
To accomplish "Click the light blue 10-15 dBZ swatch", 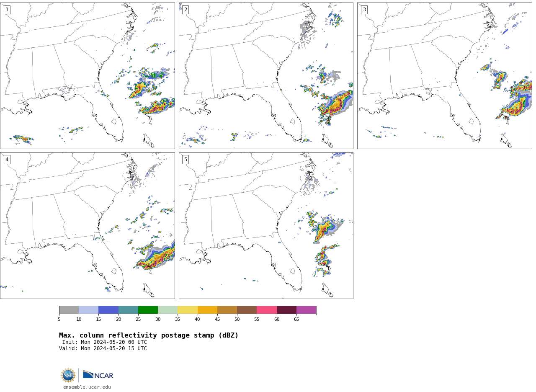I will [88, 310].
